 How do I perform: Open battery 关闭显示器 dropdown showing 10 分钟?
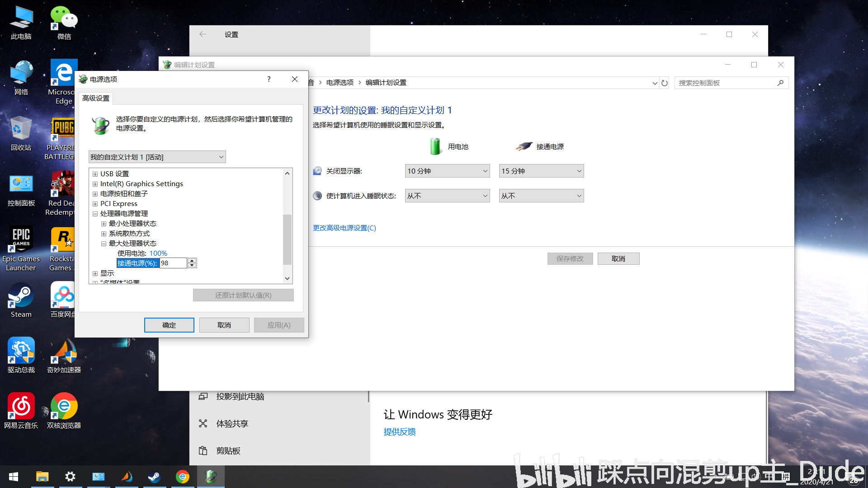[x=447, y=171]
